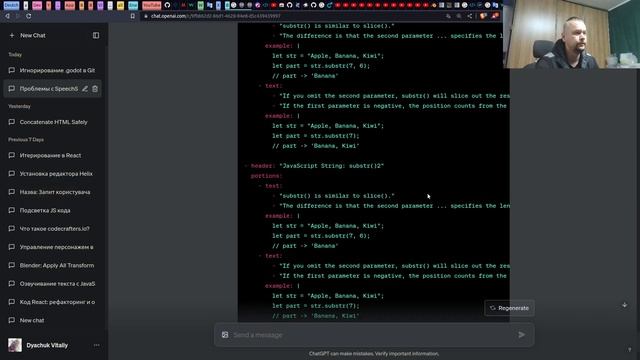Switch to the Deutch browser tab

click(11, 5)
